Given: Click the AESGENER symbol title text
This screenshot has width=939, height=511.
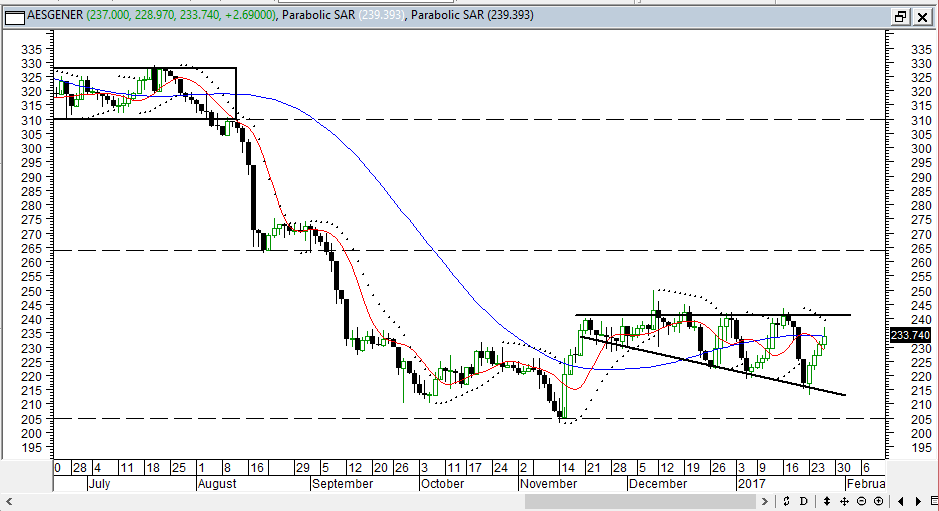Looking at the screenshot, I should pos(56,15).
